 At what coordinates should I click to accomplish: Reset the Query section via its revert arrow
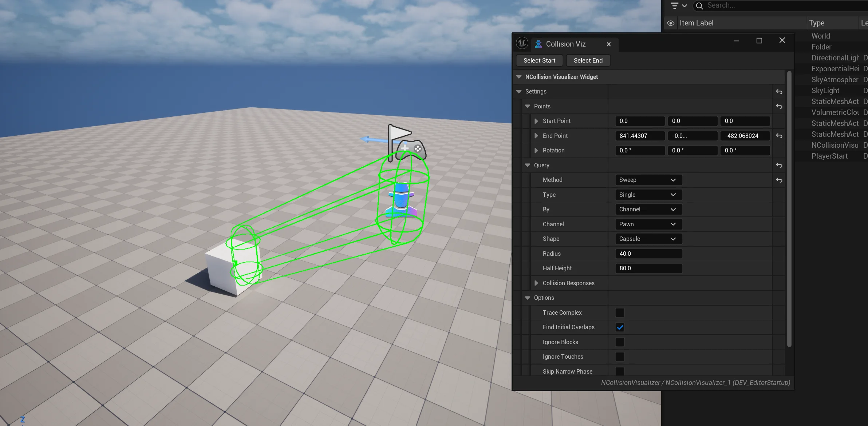780,165
